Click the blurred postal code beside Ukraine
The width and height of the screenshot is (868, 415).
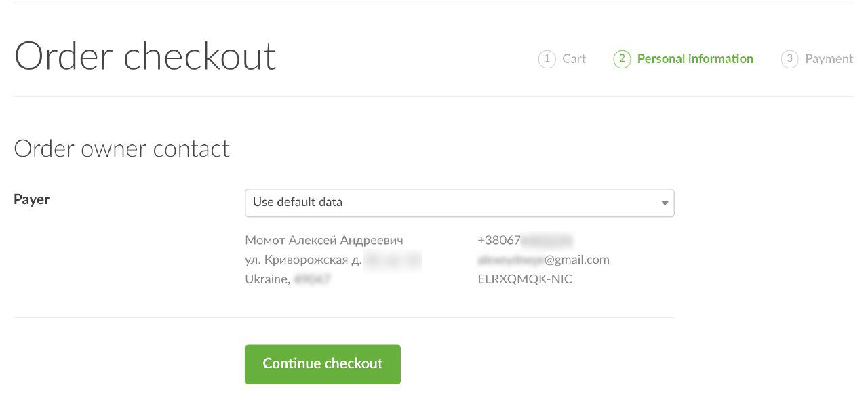(x=312, y=279)
